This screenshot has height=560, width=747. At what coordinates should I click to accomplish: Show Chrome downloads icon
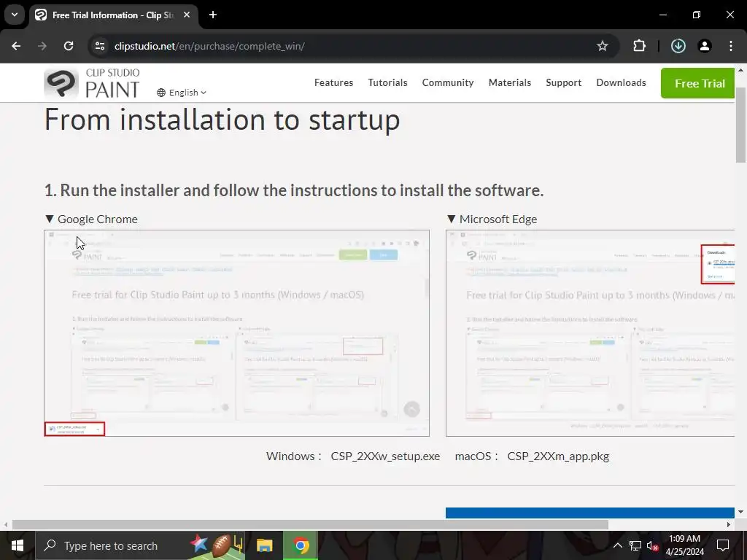678,46
